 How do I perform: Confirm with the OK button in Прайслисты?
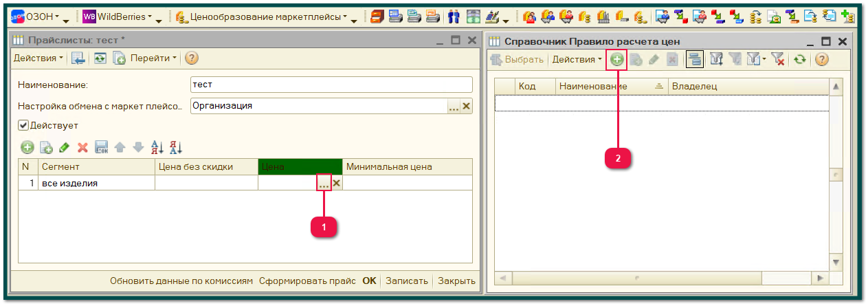(x=369, y=281)
